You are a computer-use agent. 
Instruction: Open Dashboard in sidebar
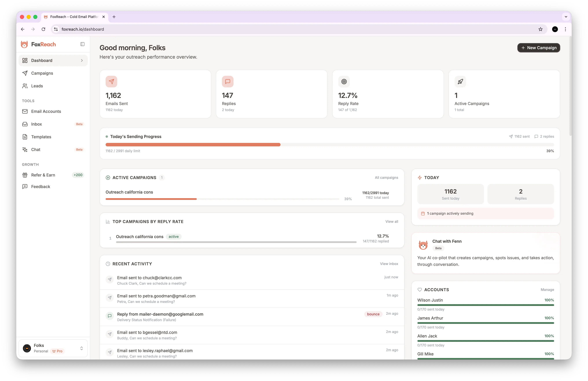(53, 60)
